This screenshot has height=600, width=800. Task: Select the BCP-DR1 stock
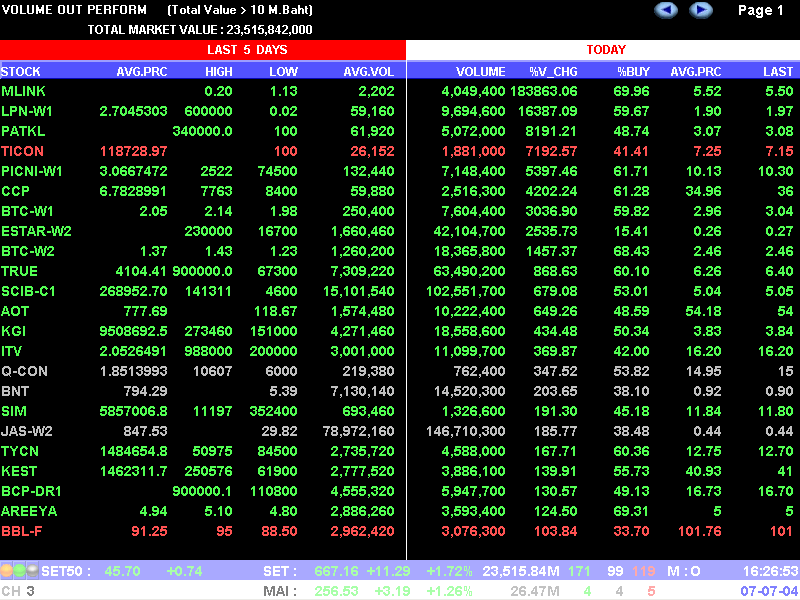tap(31, 491)
